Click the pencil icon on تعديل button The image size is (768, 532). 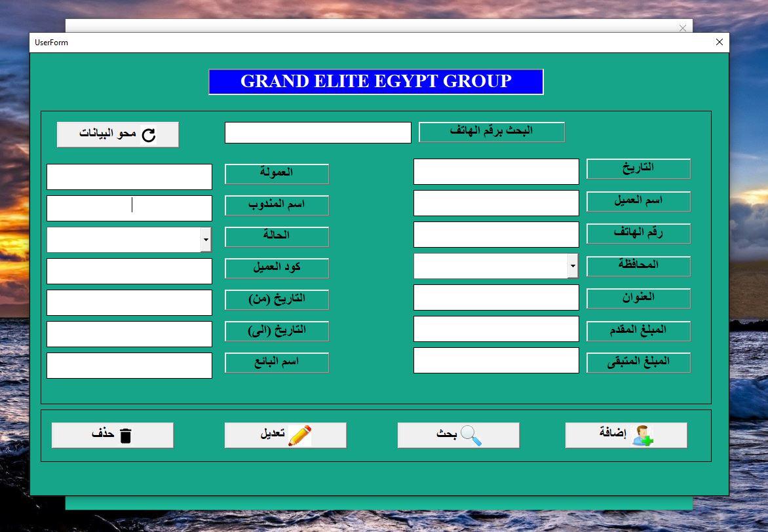coord(299,435)
